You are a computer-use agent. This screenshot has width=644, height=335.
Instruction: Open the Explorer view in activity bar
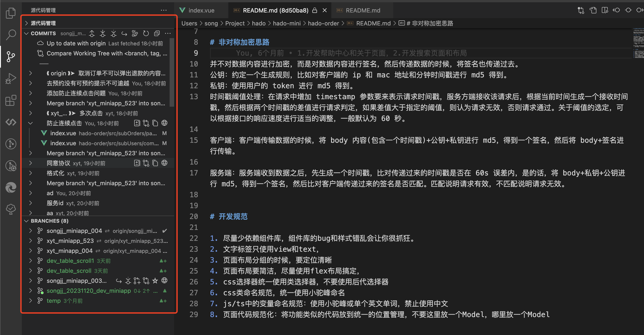tap(10, 13)
